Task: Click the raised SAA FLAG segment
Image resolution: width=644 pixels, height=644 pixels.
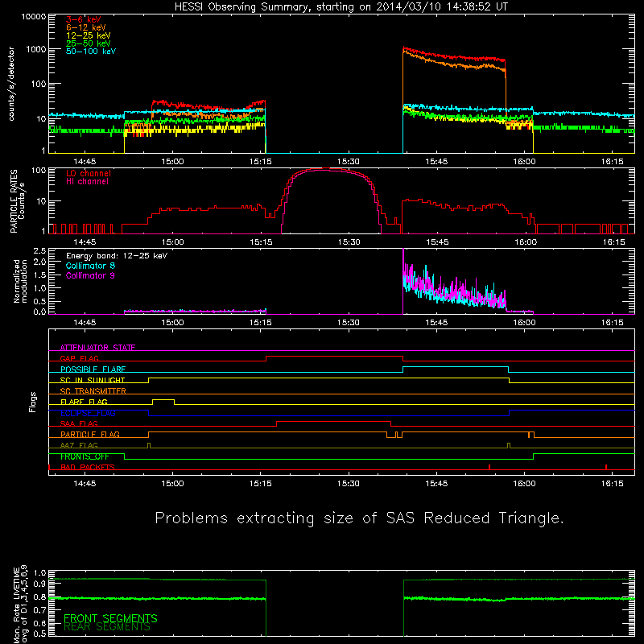Action: click(x=333, y=422)
